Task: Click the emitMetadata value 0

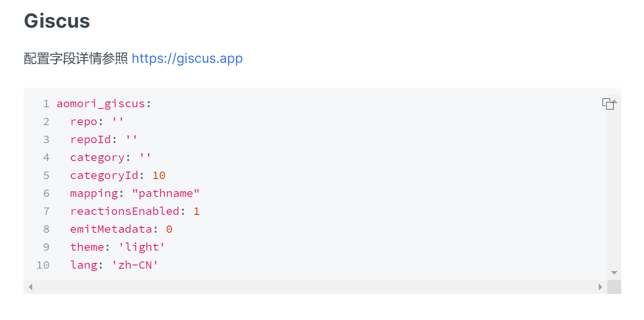Action: [169, 230]
